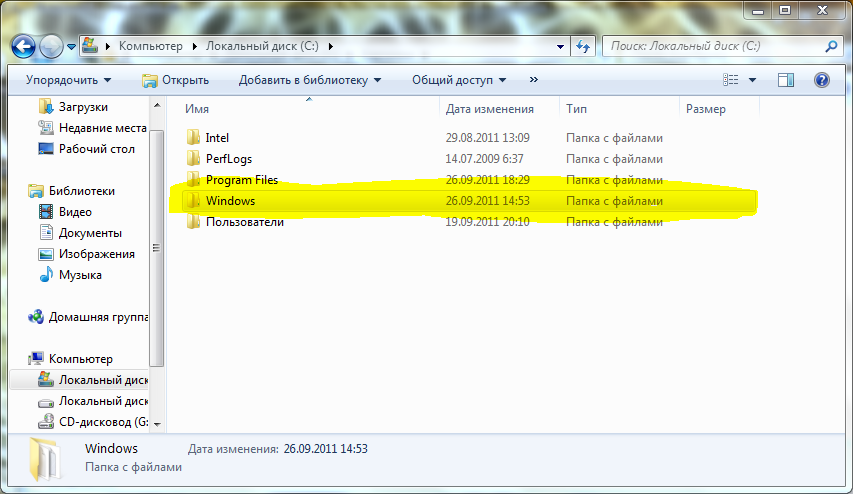853x494 pixels.
Task: Select the Intel folder icon
Action: [194, 138]
